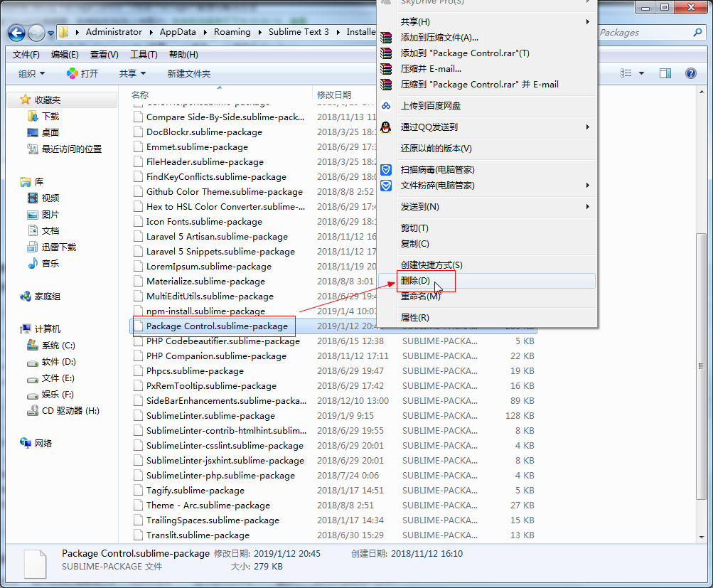
Task: Click the Help question mark icon
Action: [x=690, y=73]
